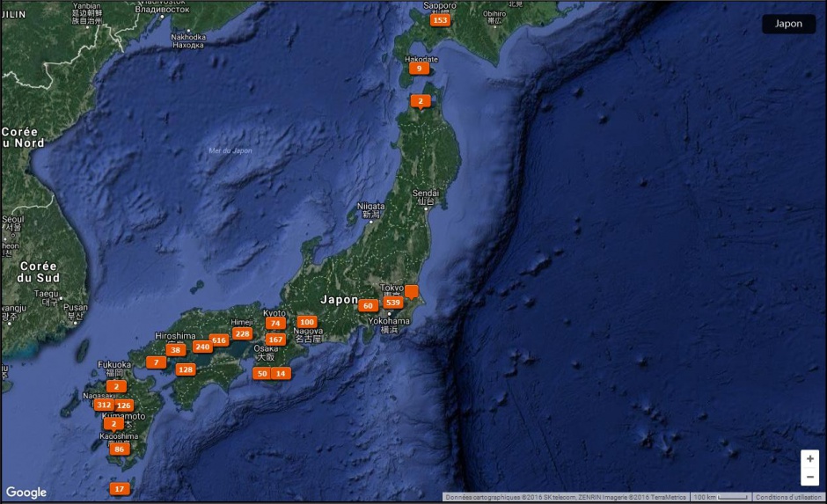Click the Sendai city label

point(425,197)
